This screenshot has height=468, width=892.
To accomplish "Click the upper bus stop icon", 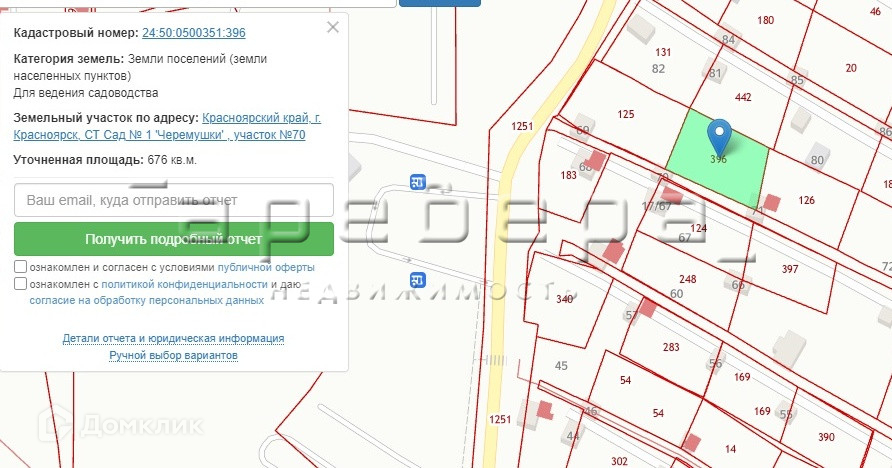I will [417, 181].
